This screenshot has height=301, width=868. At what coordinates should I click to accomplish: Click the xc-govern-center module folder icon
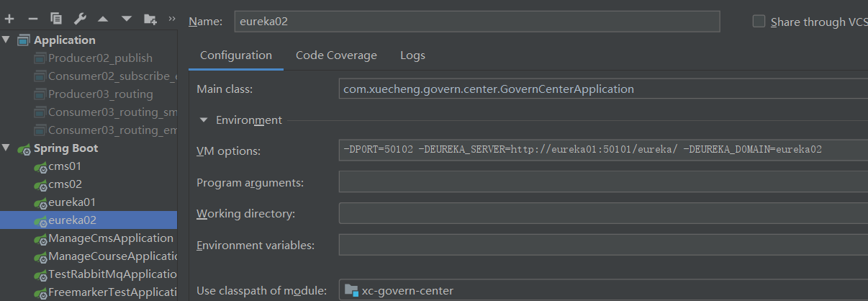[351, 290]
